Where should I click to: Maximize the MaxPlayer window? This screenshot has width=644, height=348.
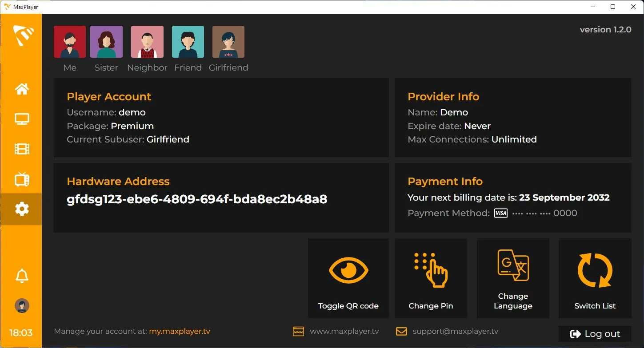pos(613,7)
